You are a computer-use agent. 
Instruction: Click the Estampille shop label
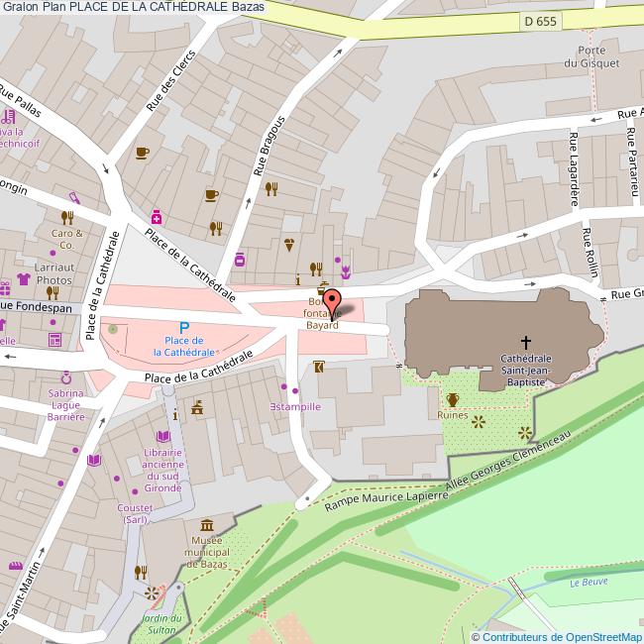coord(295,406)
